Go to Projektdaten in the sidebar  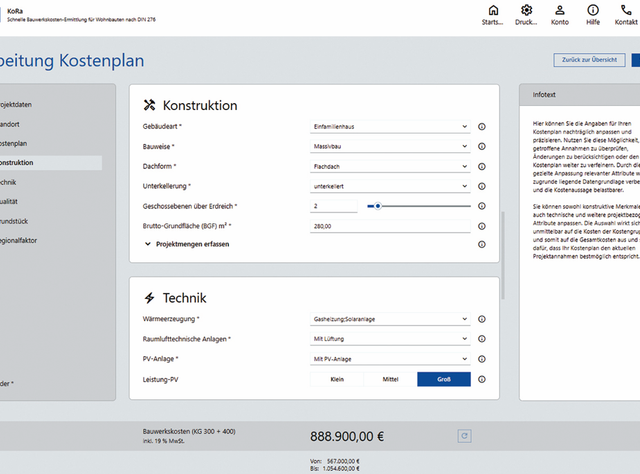(16, 105)
